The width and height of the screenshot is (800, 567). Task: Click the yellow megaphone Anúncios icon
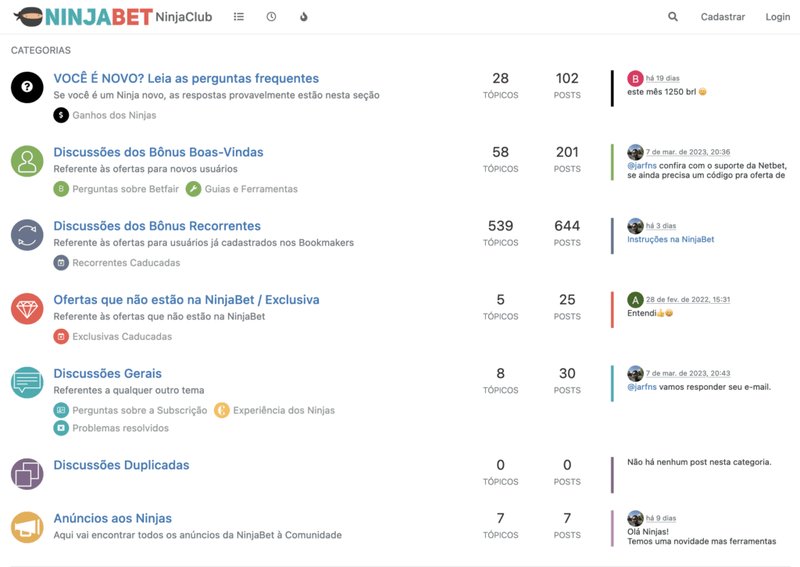[27, 527]
